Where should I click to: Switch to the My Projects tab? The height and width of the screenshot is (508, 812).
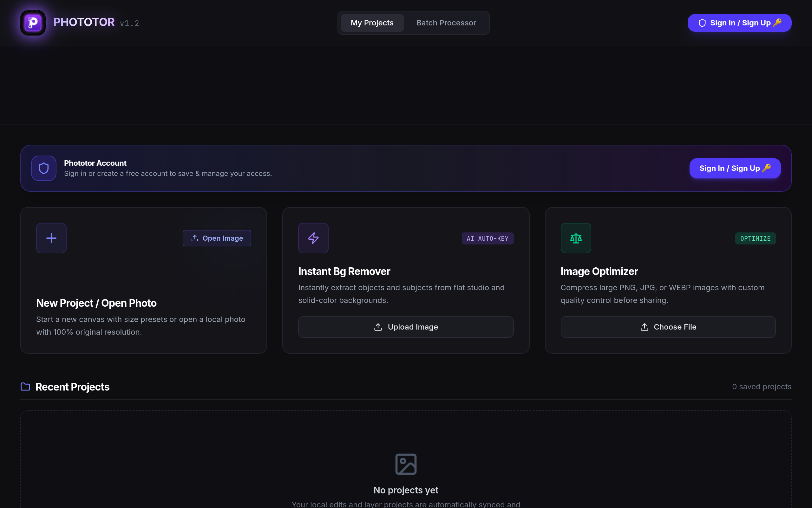(372, 23)
